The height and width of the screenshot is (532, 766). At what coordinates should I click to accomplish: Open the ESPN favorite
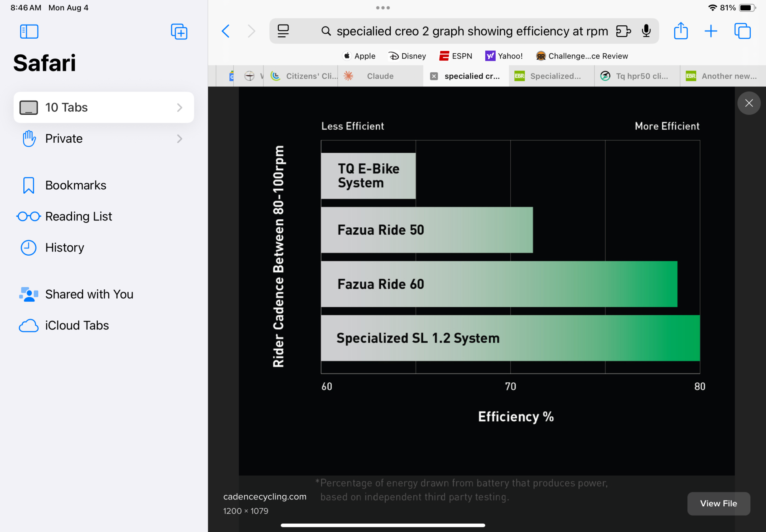[455, 56]
